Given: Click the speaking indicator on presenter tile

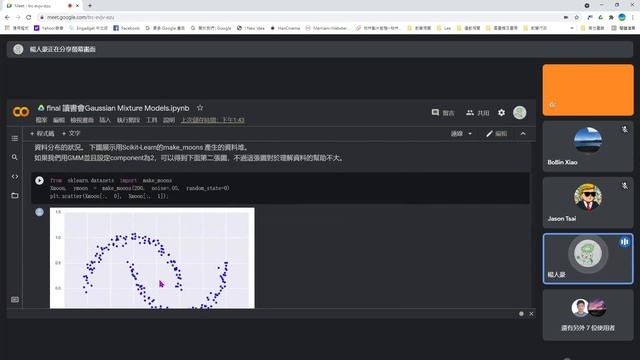Looking at the screenshot, I should pos(624,242).
